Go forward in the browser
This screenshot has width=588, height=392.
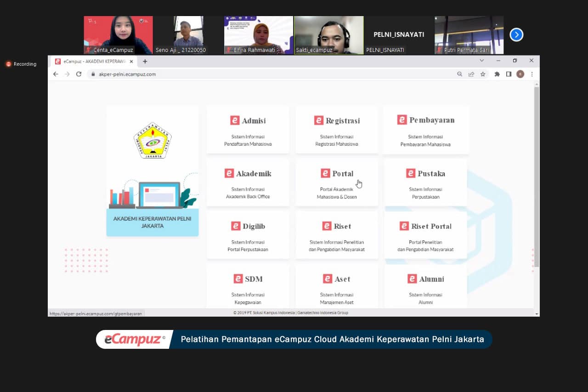coord(67,74)
